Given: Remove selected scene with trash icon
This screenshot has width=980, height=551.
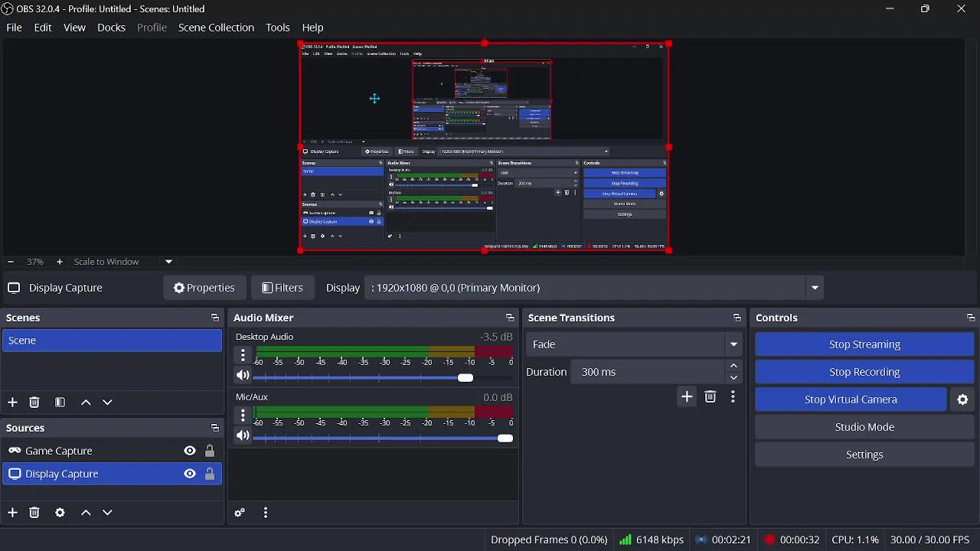Looking at the screenshot, I should 34,403.
